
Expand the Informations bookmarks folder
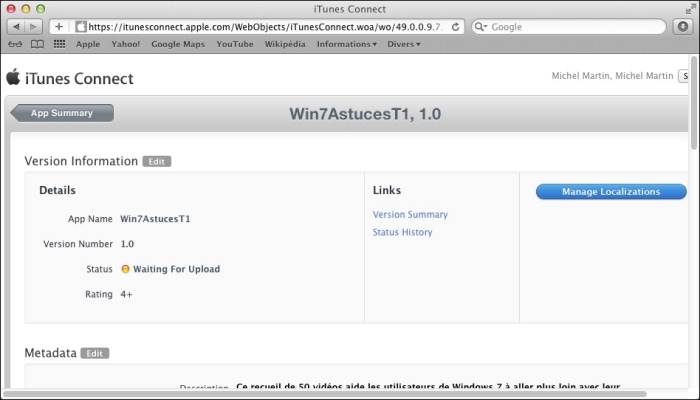point(346,44)
